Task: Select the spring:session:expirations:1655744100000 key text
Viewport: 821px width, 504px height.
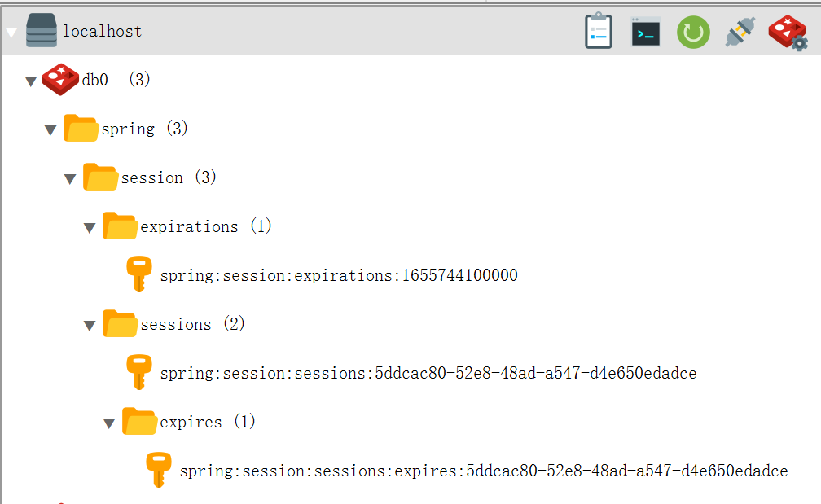Action: point(339,275)
